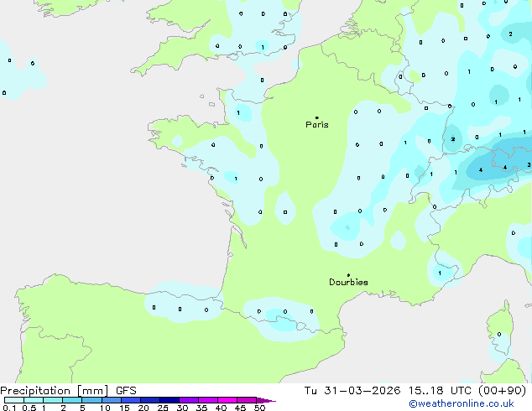Click the legend label '0.5'

tap(29, 408)
